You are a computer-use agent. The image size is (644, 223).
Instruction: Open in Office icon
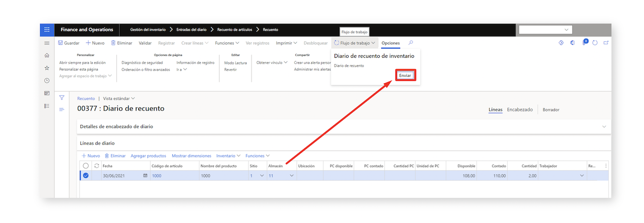coord(573,43)
